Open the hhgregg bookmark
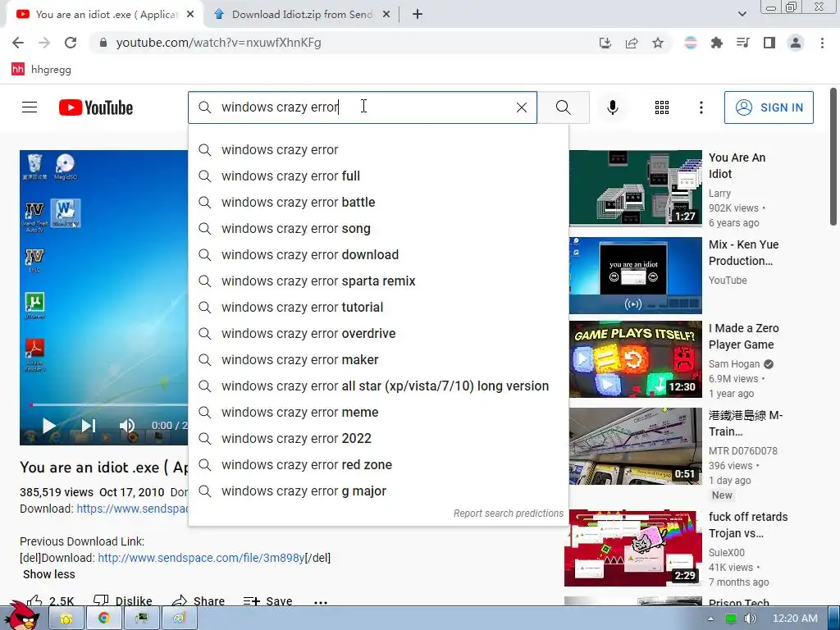 (x=41, y=69)
